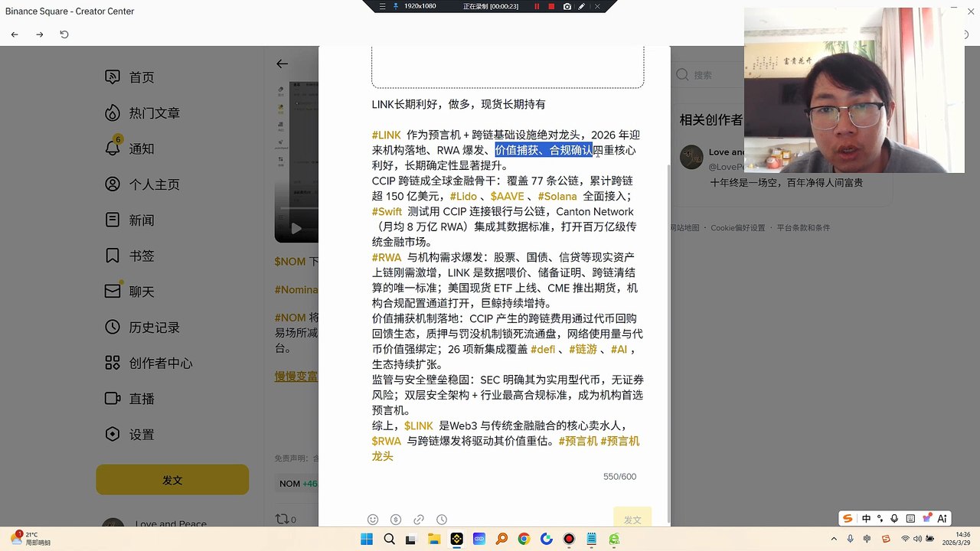This screenshot has height=551, width=980.
Task: Click the #Lido hashtag in post text
Action: click(463, 197)
